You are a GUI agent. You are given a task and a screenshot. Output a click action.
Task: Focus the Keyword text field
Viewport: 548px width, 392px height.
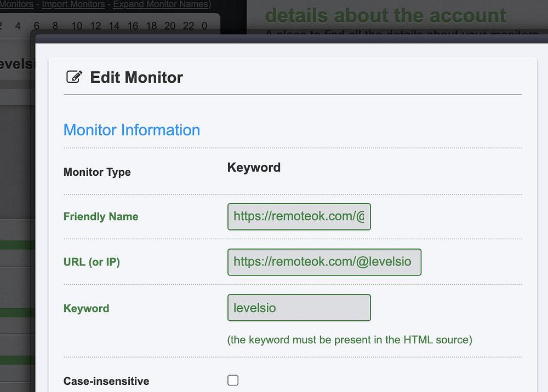point(299,308)
